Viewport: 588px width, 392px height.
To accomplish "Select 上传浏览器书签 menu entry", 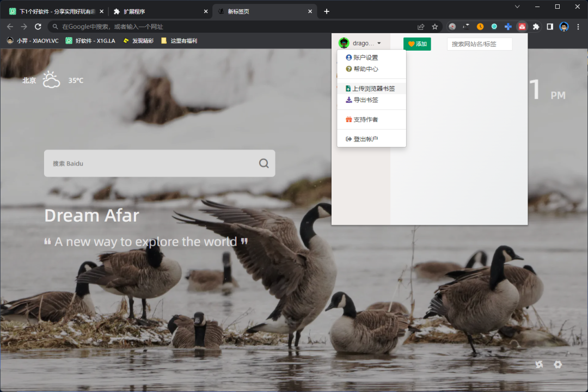I will click(371, 89).
